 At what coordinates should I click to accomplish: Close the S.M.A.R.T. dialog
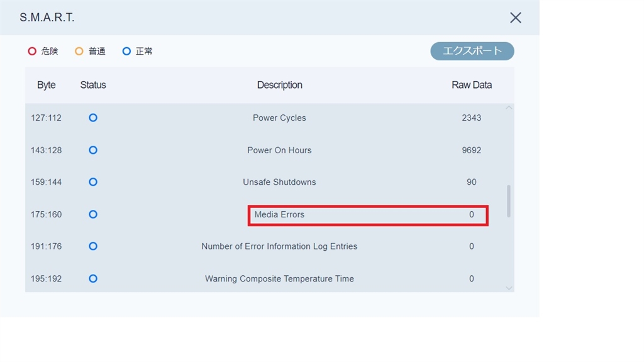516,18
